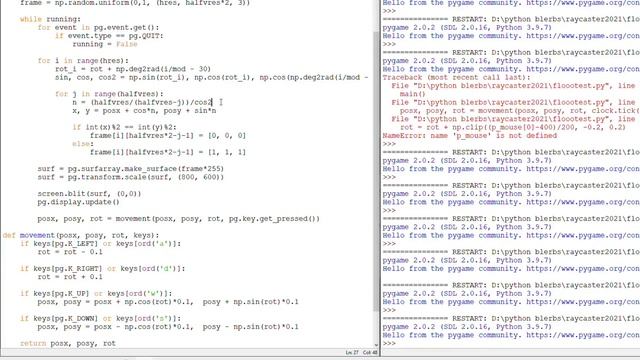Click shell traceback line containing 'clock.tick('

(x=520, y=111)
